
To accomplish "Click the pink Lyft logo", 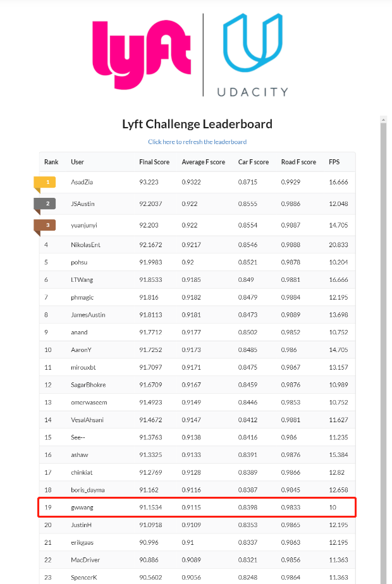I will point(142,55).
